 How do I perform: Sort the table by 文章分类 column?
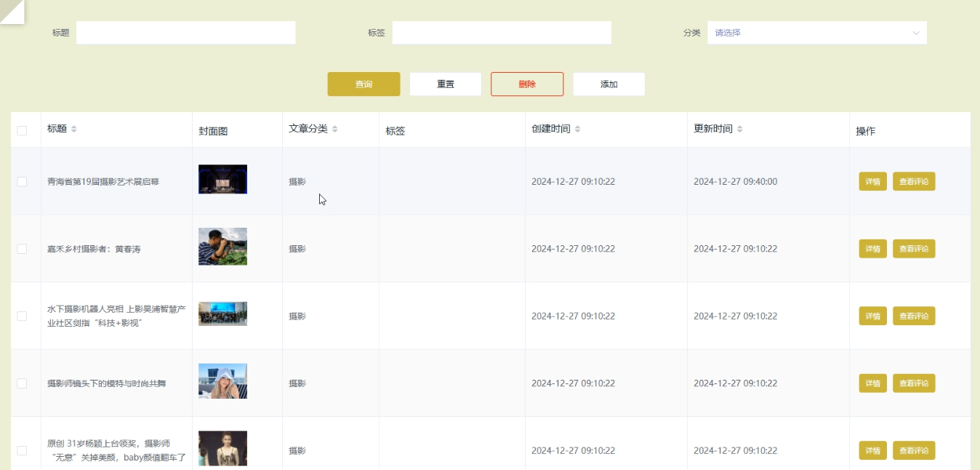coord(334,129)
